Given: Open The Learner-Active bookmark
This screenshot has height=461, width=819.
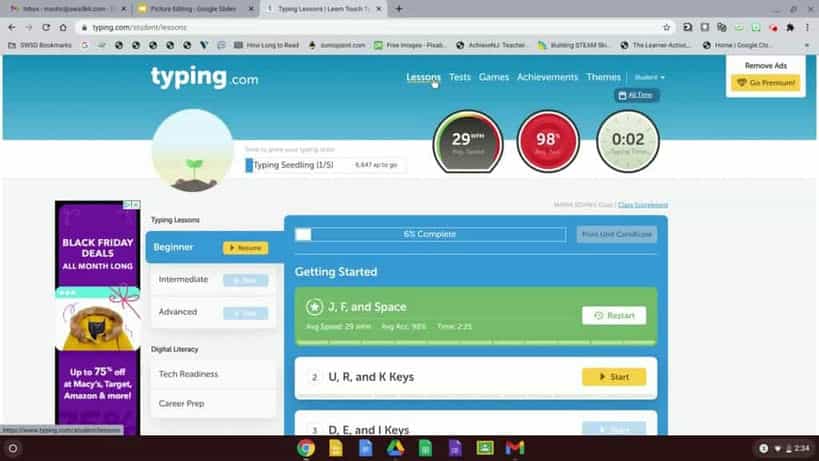Looking at the screenshot, I should tap(656, 45).
